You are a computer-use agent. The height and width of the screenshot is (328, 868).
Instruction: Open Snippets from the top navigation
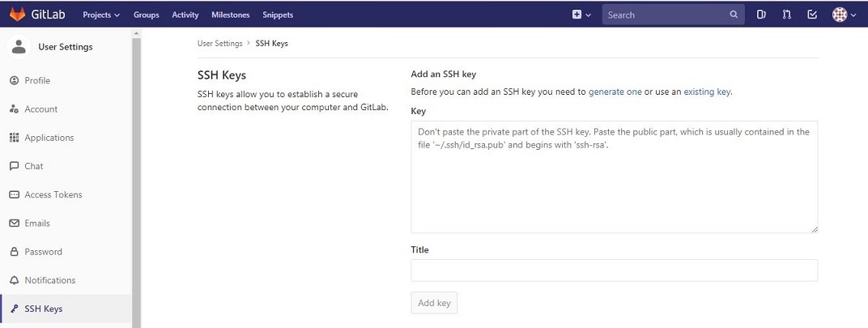click(x=278, y=15)
